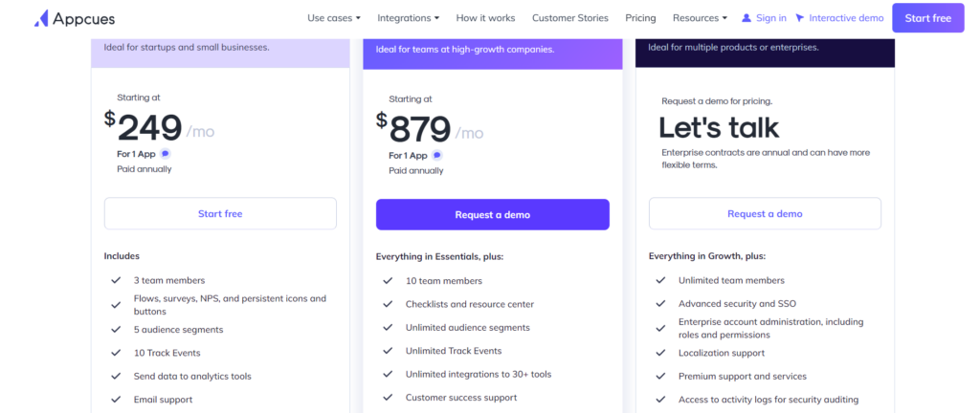980x413 pixels.
Task: Click the Appcues logo icon
Action: (40, 18)
